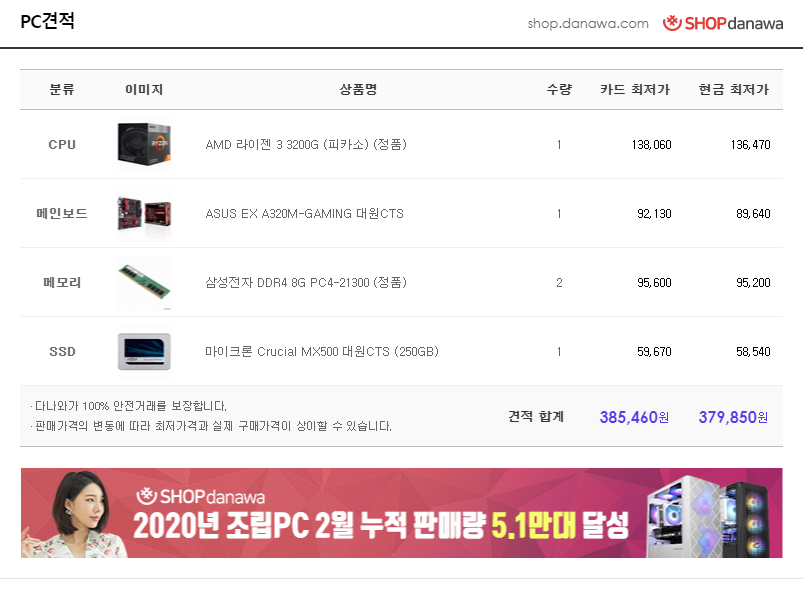
Task: Click the 상품명 column header
Action: click(358, 90)
